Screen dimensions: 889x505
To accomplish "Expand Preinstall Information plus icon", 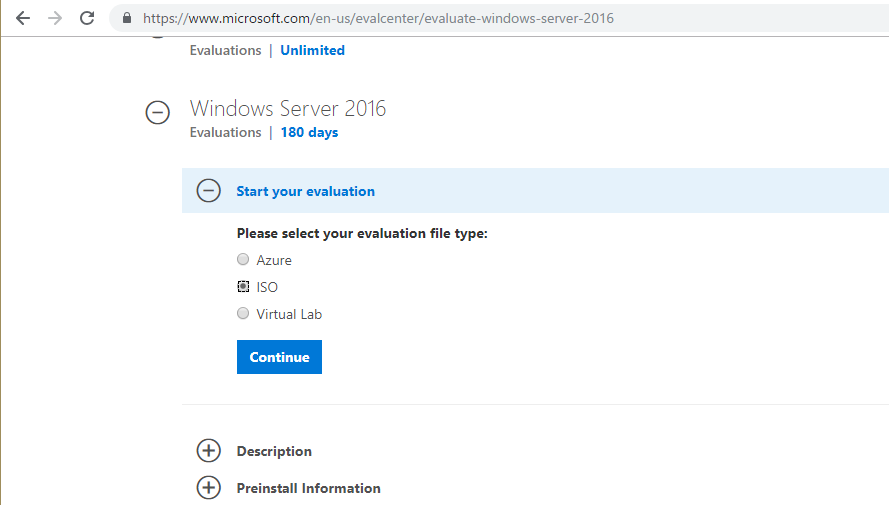I will point(208,488).
